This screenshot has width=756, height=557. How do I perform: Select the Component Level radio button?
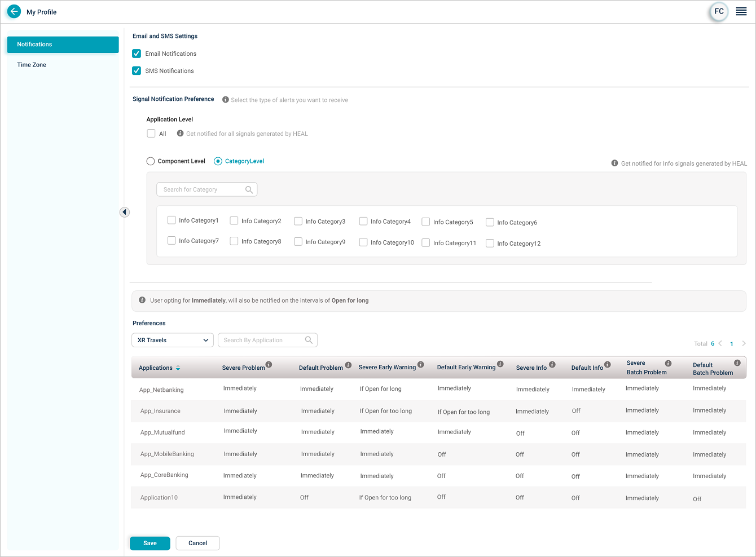pos(151,161)
